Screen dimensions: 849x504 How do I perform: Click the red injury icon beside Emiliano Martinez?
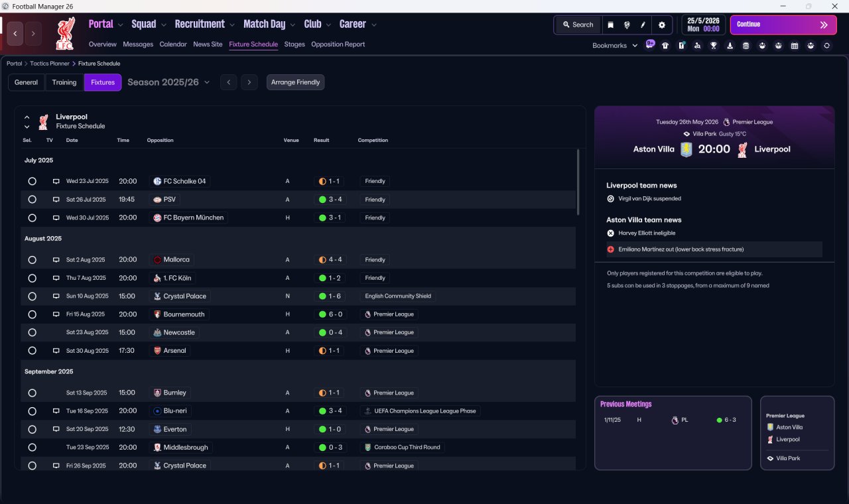point(610,249)
